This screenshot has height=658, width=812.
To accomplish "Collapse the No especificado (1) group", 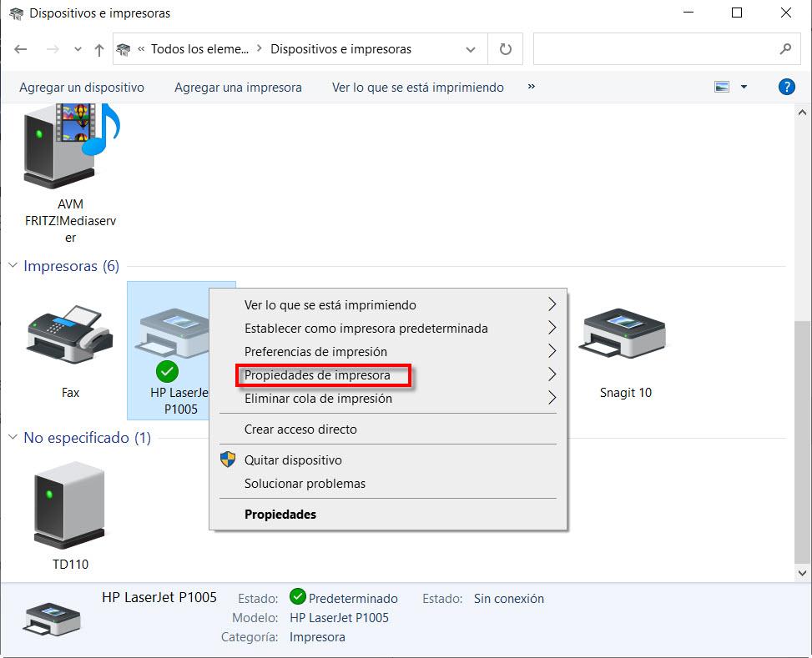I will tap(13, 438).
